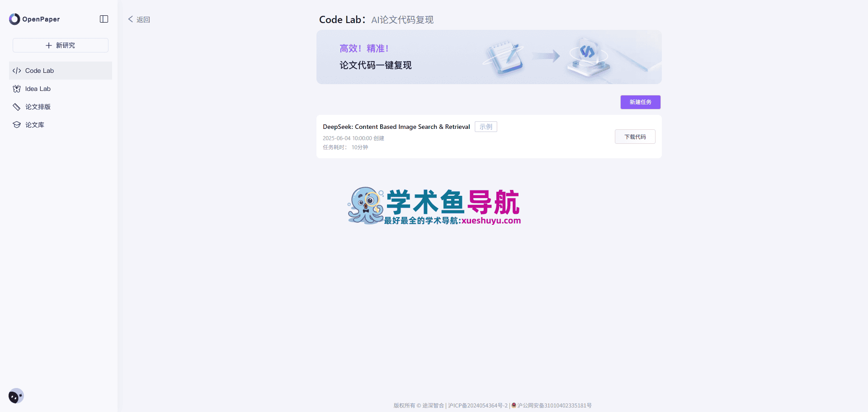
Task: Go back with 返回 link
Action: [139, 19]
